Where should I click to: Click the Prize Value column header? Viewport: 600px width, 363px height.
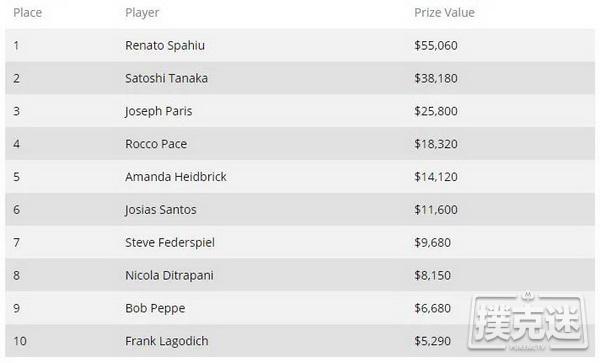coord(445,13)
